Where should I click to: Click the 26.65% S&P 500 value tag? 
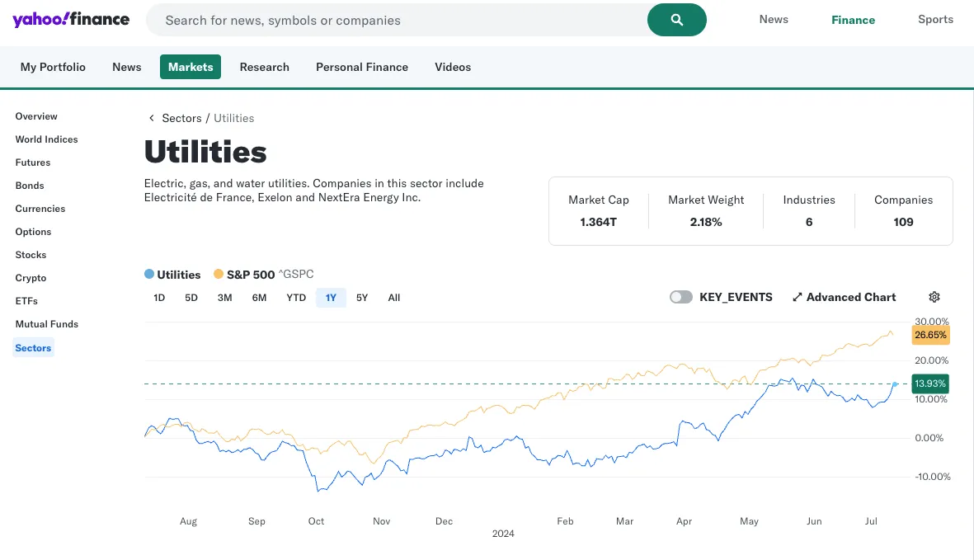click(x=930, y=335)
